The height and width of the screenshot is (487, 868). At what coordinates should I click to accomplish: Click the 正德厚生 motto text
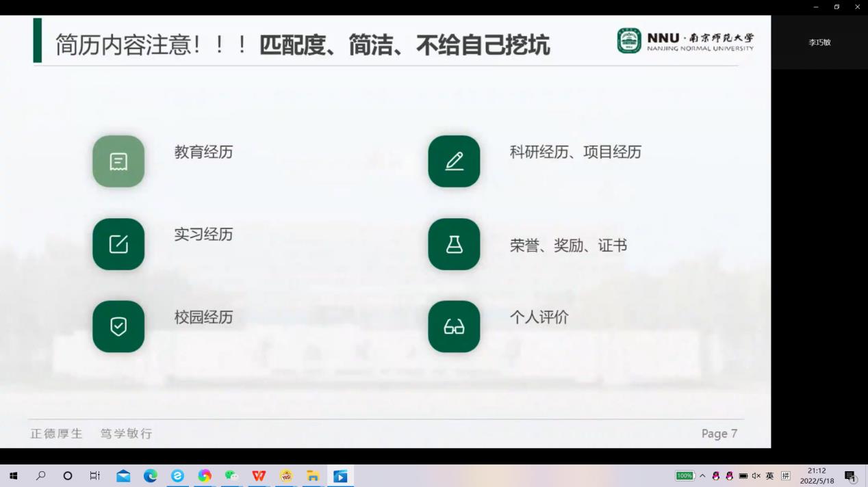[x=57, y=434]
